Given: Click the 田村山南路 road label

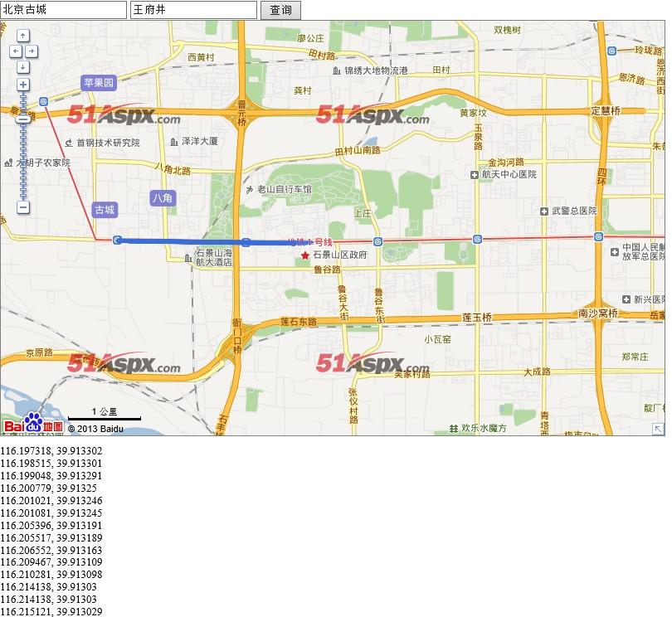Looking at the screenshot, I should tap(358, 150).
